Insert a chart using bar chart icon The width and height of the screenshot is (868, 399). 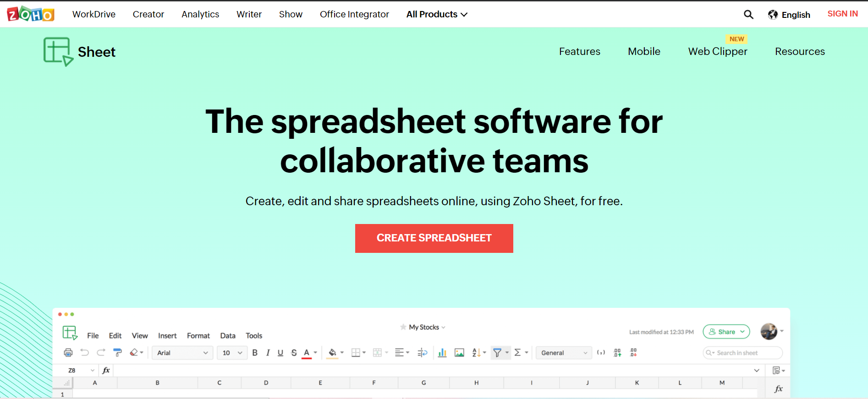pyautogui.click(x=442, y=353)
